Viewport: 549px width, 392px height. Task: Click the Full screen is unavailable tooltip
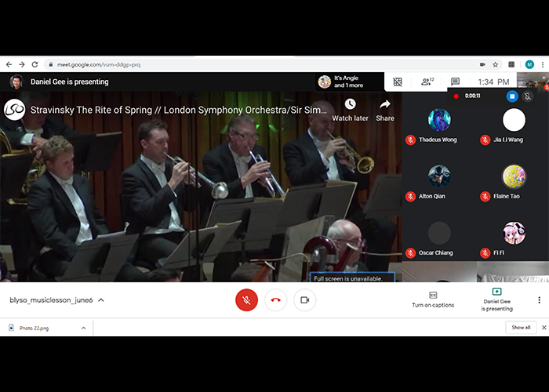coord(352,278)
